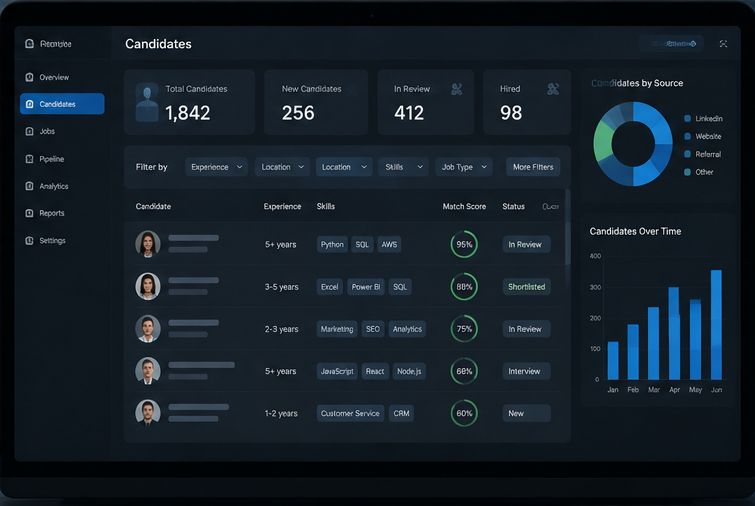
Task: Click the 95% match score ring
Action: tap(464, 245)
